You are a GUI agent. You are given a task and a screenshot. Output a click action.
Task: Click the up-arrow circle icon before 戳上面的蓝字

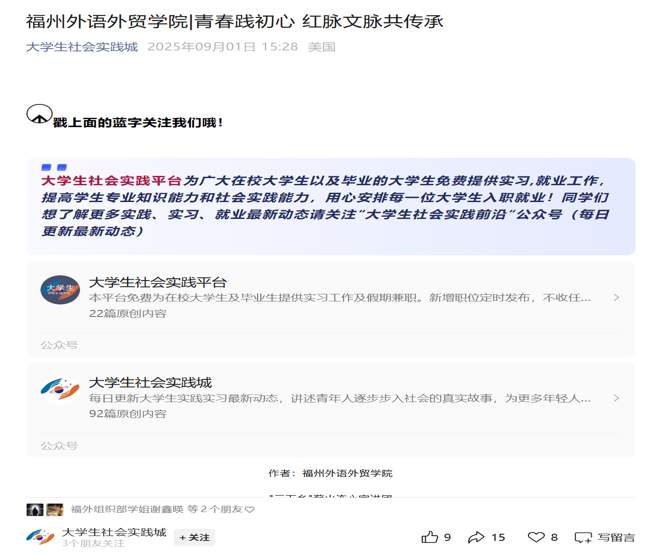[39, 114]
